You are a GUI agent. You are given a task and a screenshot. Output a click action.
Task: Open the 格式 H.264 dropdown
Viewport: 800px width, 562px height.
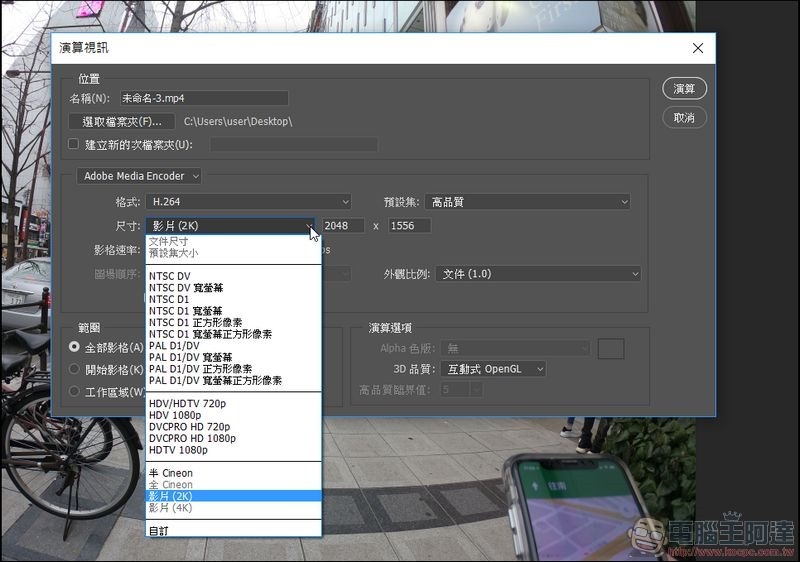click(248, 202)
